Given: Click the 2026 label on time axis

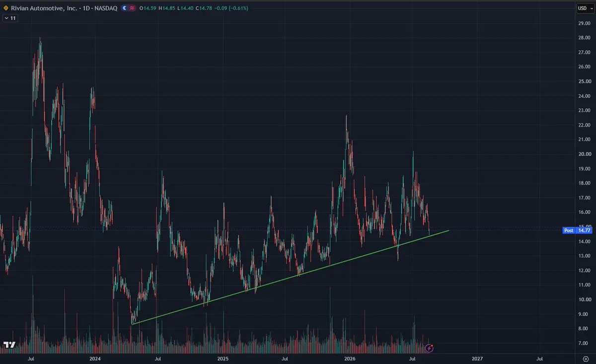Looking at the screenshot, I should click(350, 358).
